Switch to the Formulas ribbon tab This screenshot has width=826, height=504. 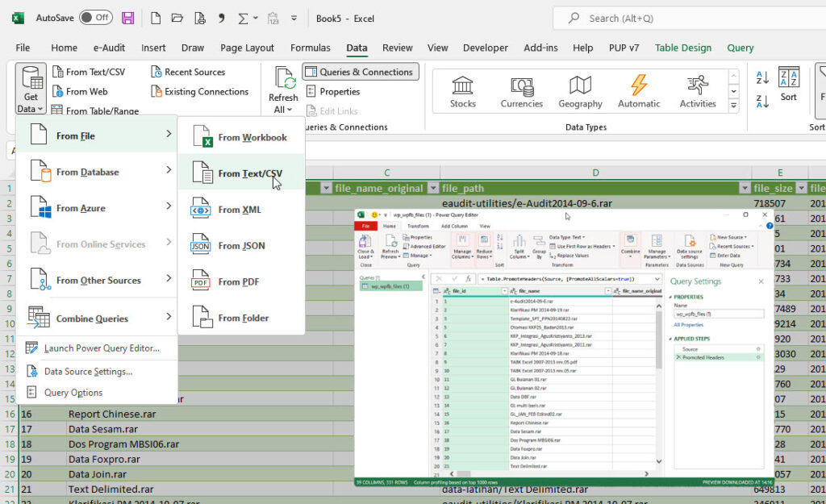coord(311,48)
